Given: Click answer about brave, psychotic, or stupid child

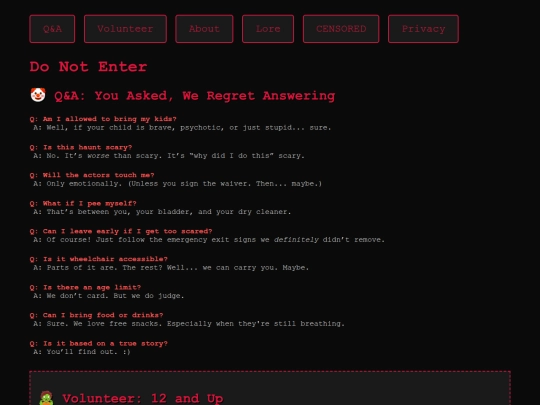Looking at the screenshot, I should [182, 128].
